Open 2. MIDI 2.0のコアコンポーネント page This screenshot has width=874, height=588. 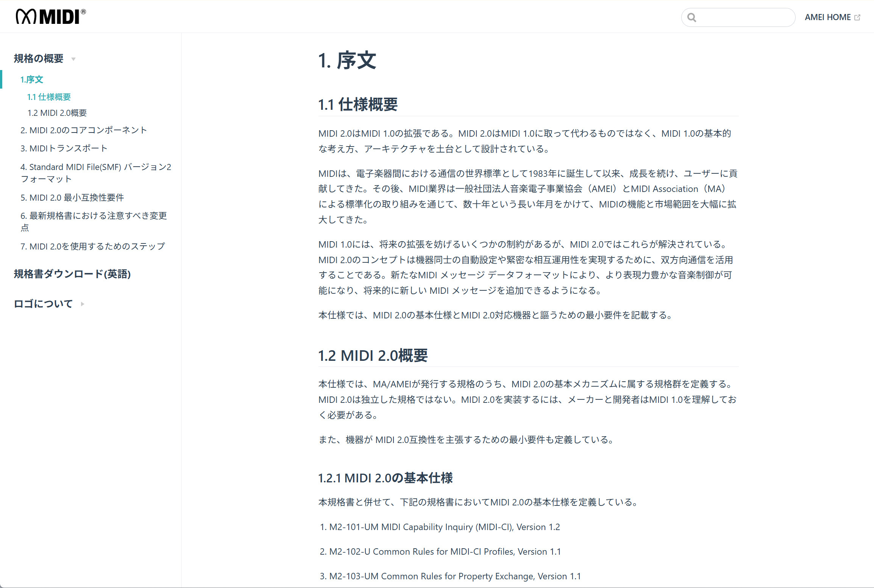pos(84,130)
